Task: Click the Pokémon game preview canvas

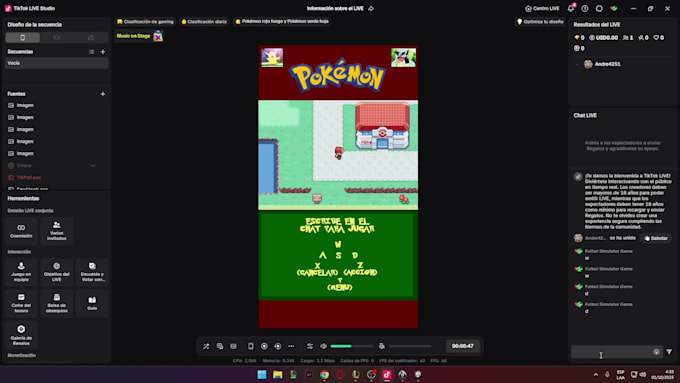Action: (338, 187)
